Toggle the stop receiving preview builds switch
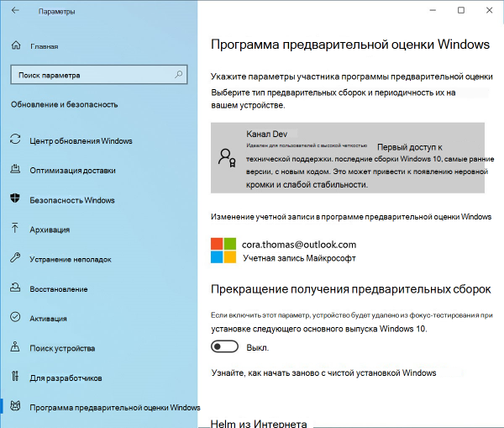504x428 pixels. [x=224, y=346]
